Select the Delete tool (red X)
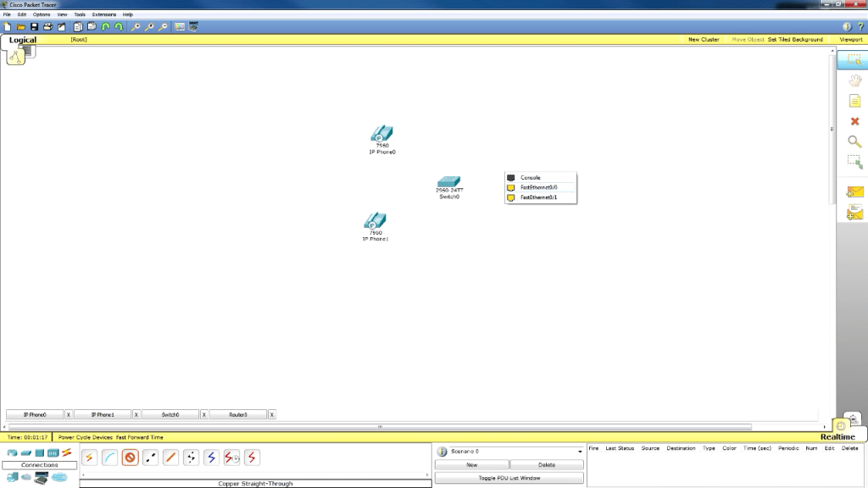The width and height of the screenshot is (868, 488). click(854, 121)
